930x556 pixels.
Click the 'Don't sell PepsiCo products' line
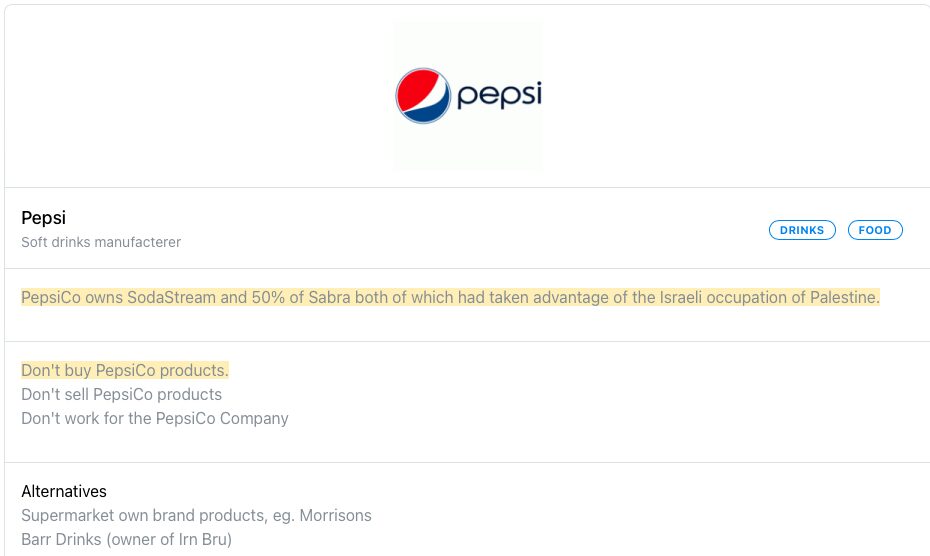coord(121,394)
